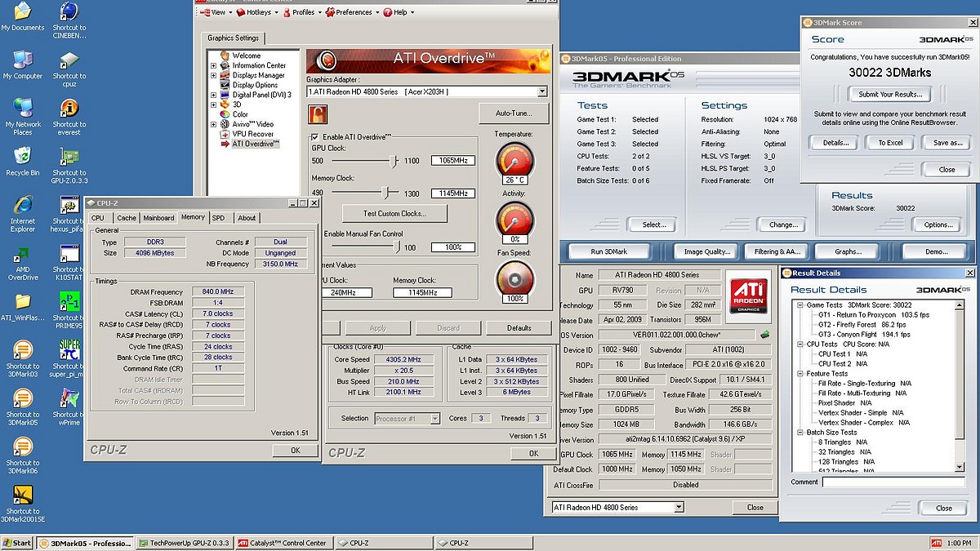This screenshot has width=980, height=551.
Task: Click the Auto-Tune button
Action: pos(514,113)
